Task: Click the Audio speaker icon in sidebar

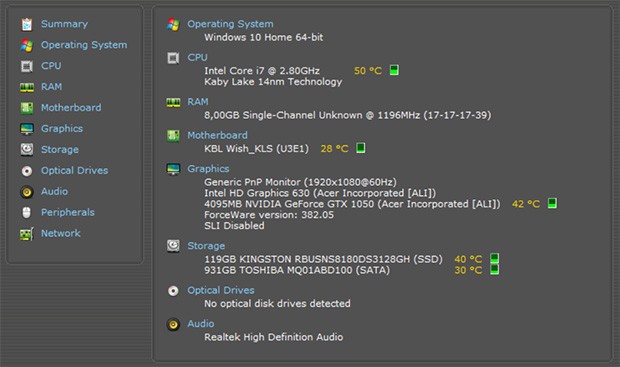Action: point(26,192)
